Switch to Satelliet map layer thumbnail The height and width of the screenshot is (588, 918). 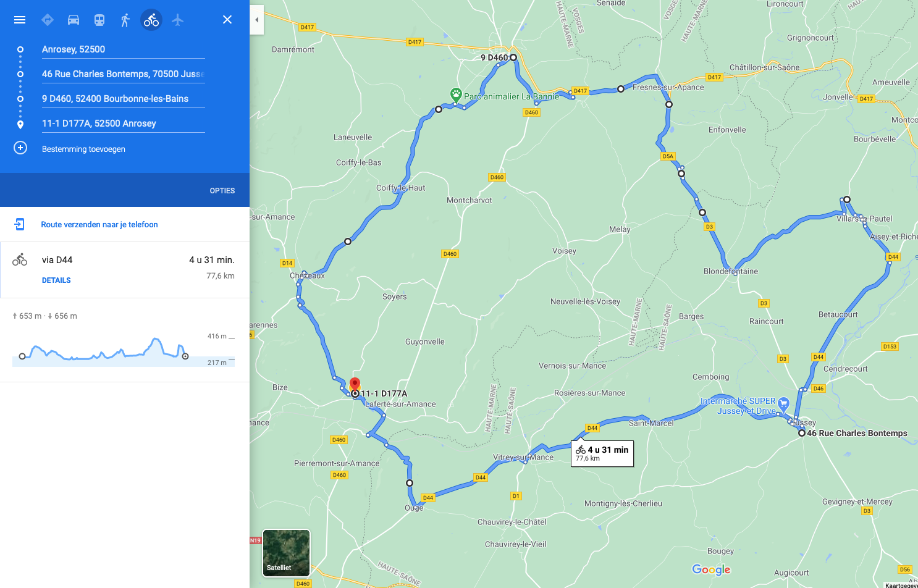click(286, 553)
